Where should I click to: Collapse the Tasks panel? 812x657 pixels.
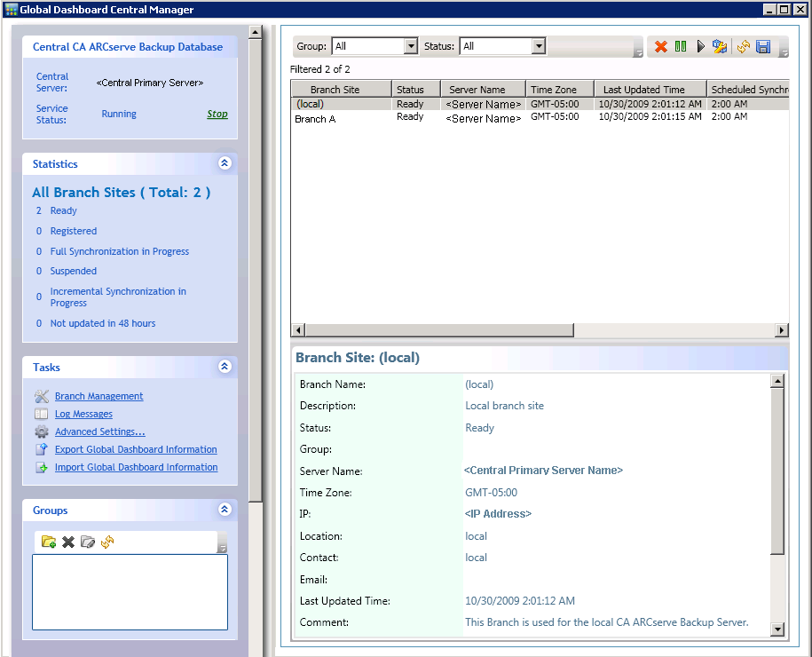(225, 367)
